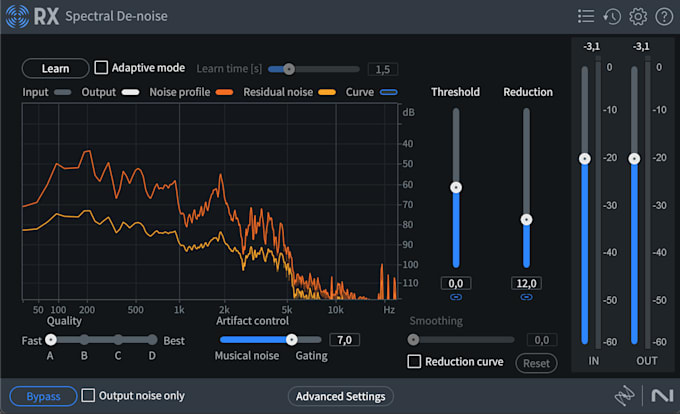Screen dimensions: 680x414
Task: Select Quality position D (Best)
Action: (x=152, y=339)
